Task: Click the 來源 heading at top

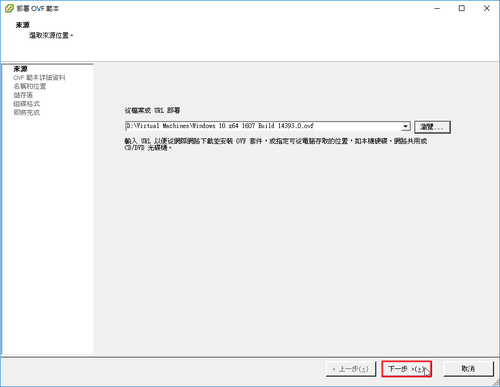Action: tap(23, 25)
